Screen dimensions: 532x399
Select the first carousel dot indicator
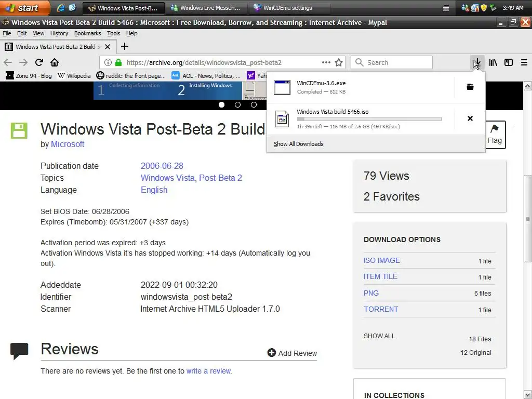tap(221, 104)
